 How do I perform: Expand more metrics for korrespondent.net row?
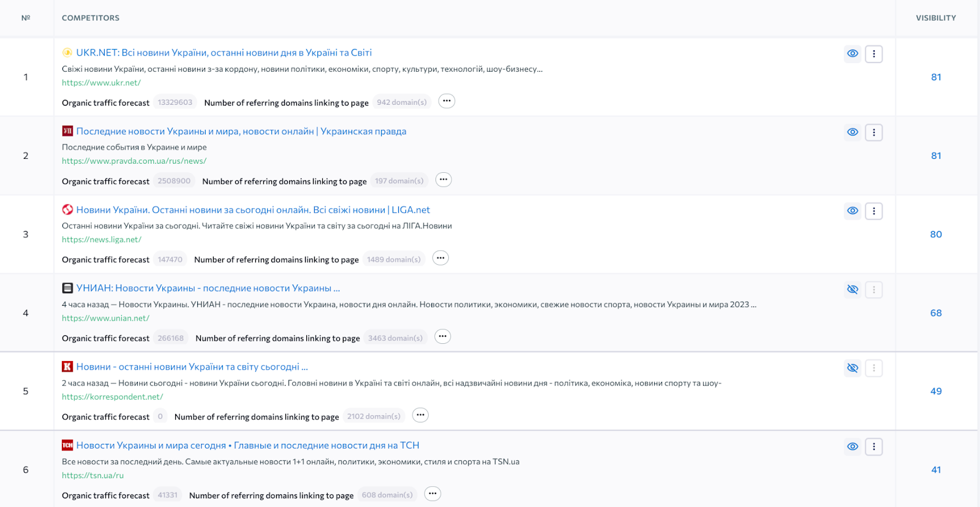pos(420,415)
